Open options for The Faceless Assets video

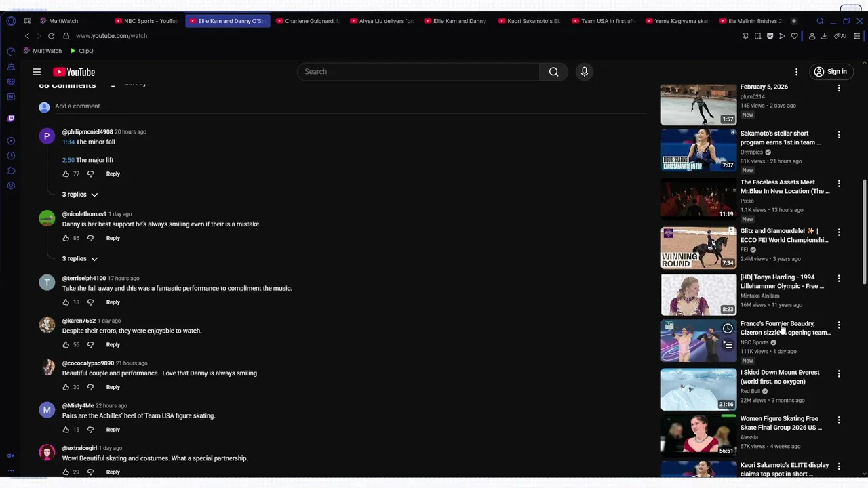839,184
